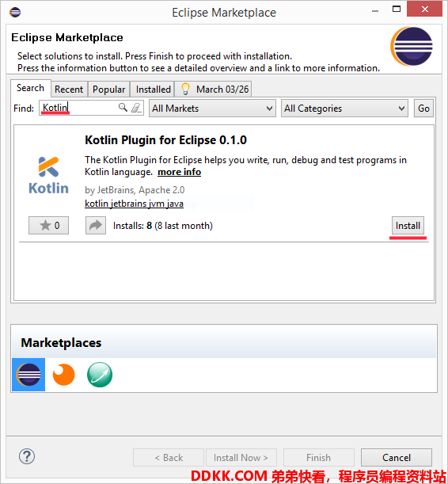Click the star favorite button showing 0
Screen dimensions: 448x484
point(49,225)
